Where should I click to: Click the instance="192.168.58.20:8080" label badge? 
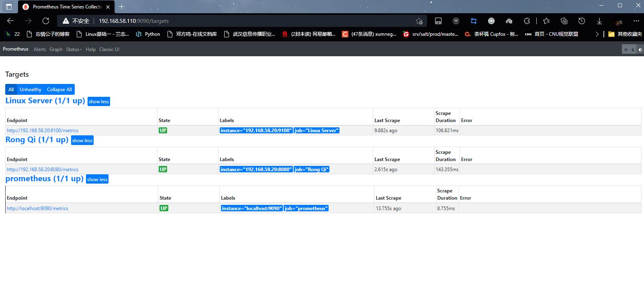coord(256,170)
